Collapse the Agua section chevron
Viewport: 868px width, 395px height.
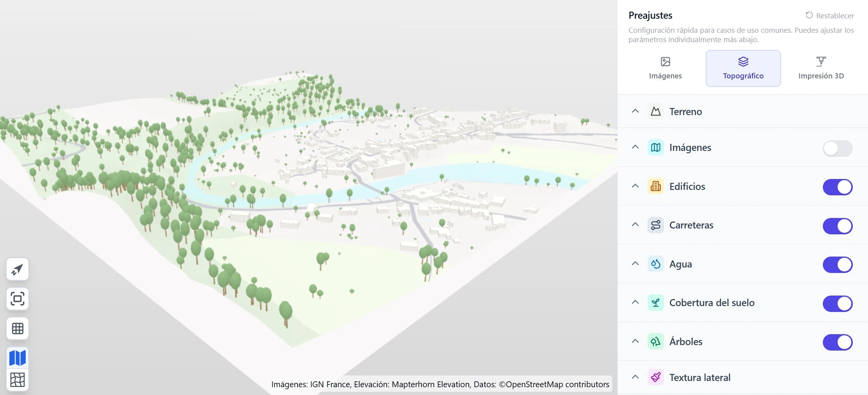tap(635, 263)
